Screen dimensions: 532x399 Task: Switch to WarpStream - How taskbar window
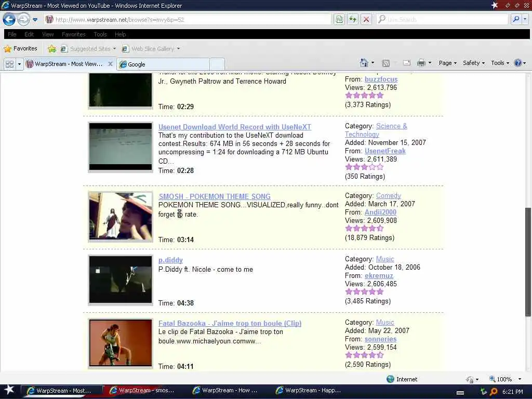[x=225, y=391]
